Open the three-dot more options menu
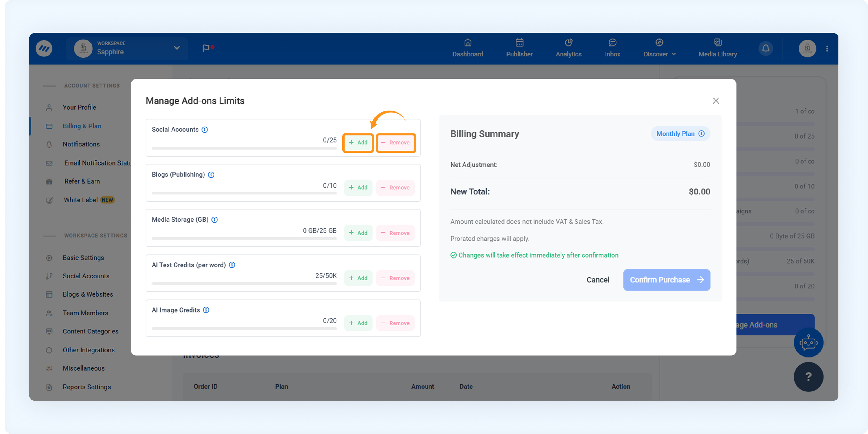 click(x=827, y=49)
